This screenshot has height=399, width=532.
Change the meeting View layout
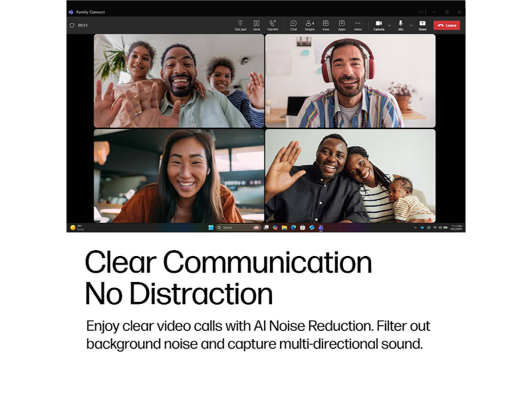[x=326, y=25]
